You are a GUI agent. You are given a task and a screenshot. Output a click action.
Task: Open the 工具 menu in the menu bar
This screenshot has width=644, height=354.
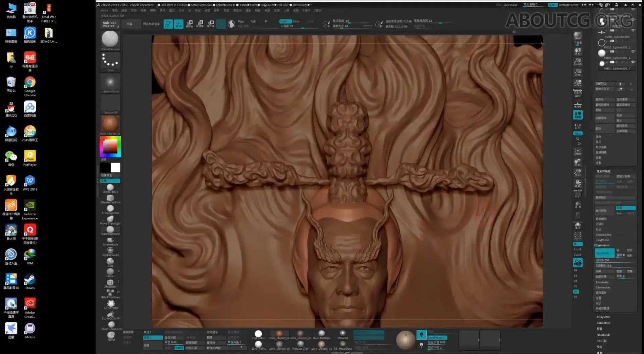pyautogui.click(x=286, y=10)
